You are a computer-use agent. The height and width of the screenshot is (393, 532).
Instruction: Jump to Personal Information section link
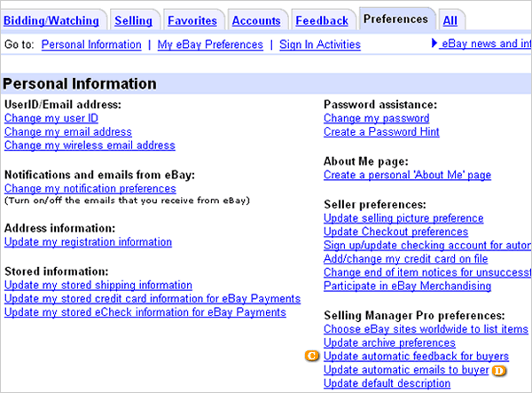[91, 44]
